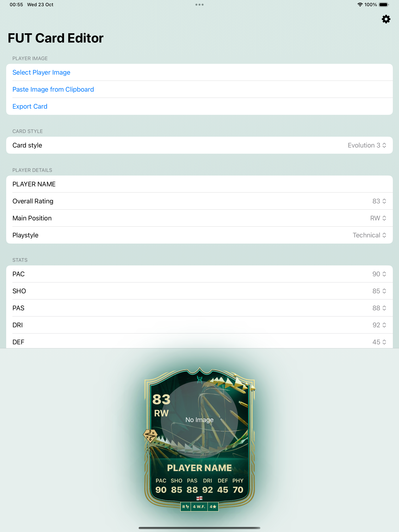
Task: Tap the STATS section header
Action: (x=20, y=260)
